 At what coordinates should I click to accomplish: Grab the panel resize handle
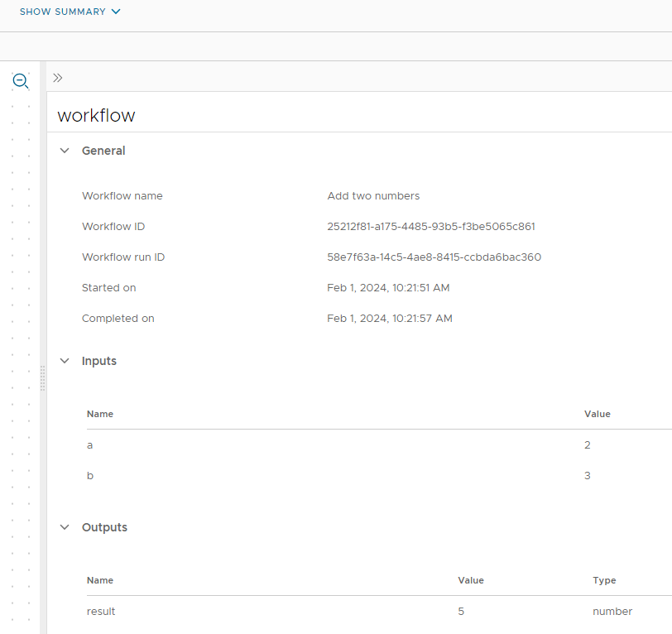click(x=42, y=378)
